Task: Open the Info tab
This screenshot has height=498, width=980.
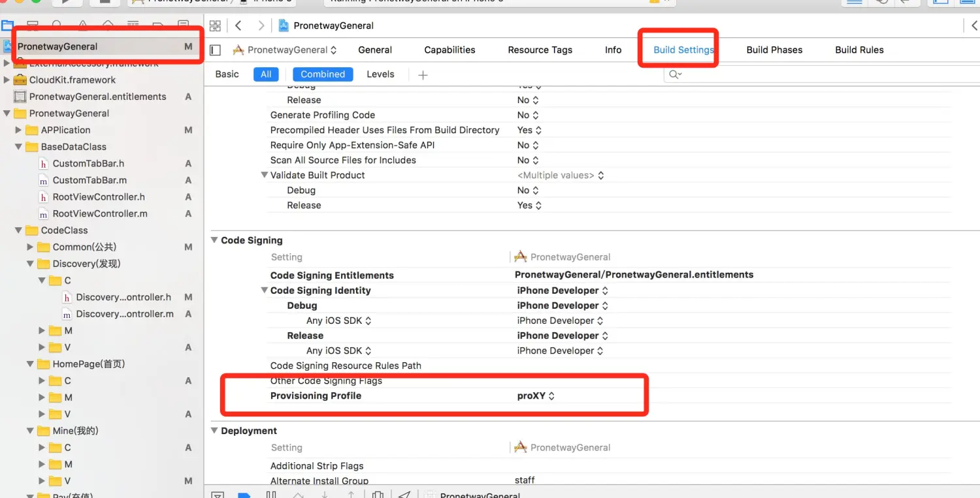Action: click(x=613, y=50)
